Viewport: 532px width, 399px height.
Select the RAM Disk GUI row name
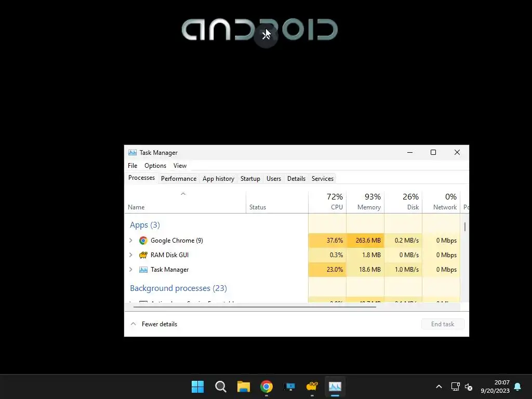pyautogui.click(x=169, y=255)
